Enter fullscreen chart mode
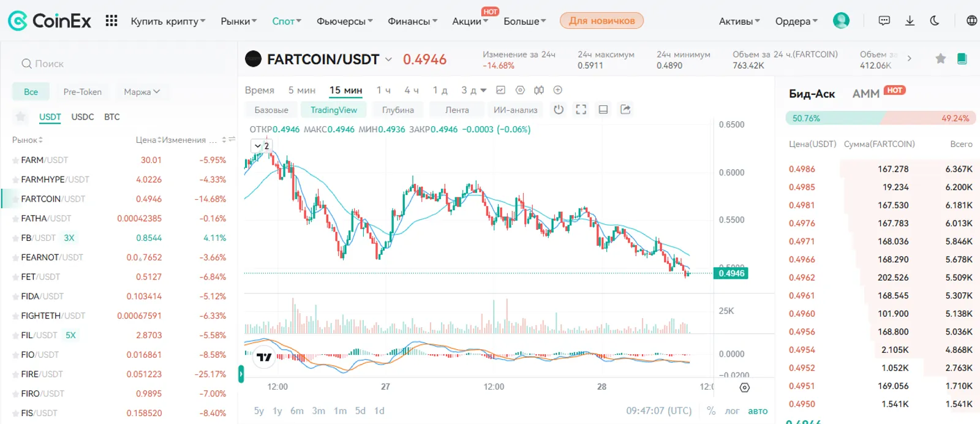 [581, 110]
